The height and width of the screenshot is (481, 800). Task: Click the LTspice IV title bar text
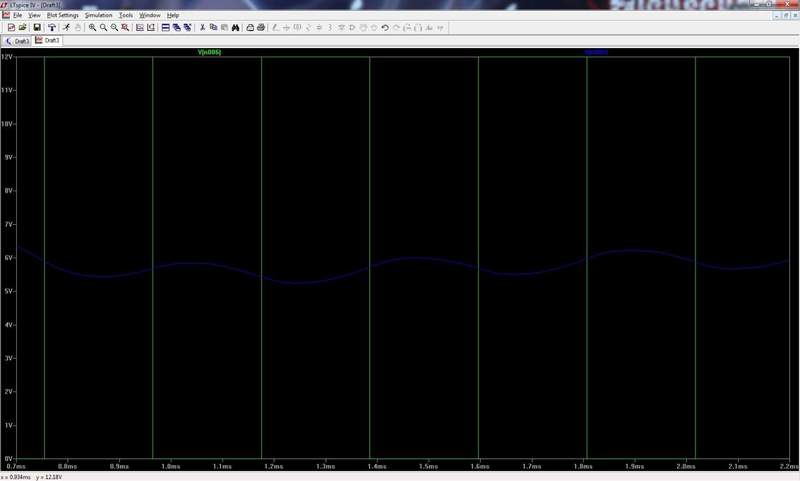pyautogui.click(x=35, y=5)
